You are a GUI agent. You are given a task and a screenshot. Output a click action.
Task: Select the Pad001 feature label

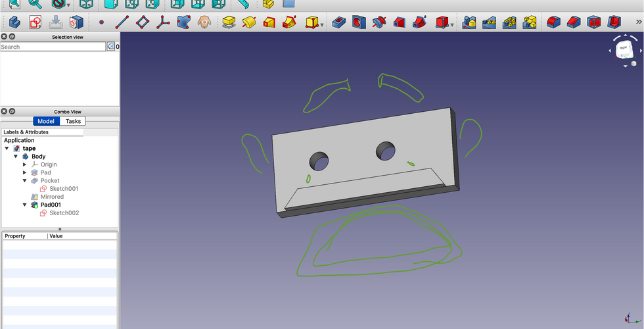tap(51, 205)
